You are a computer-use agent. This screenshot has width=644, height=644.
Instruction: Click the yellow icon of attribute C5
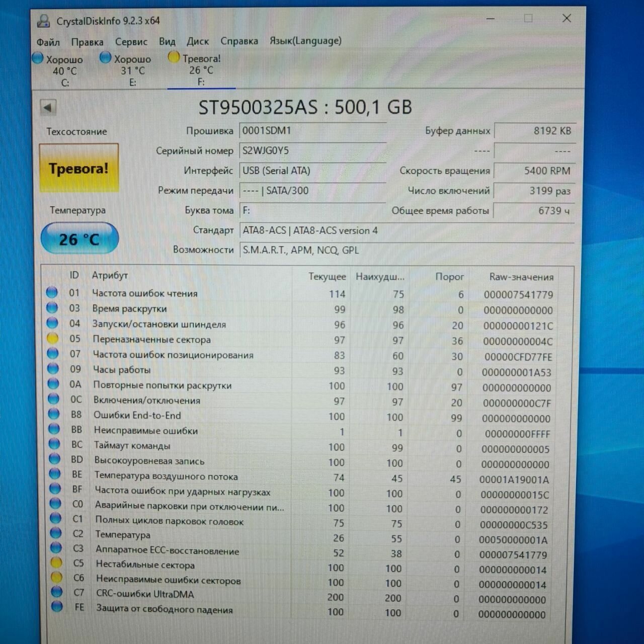(56, 562)
